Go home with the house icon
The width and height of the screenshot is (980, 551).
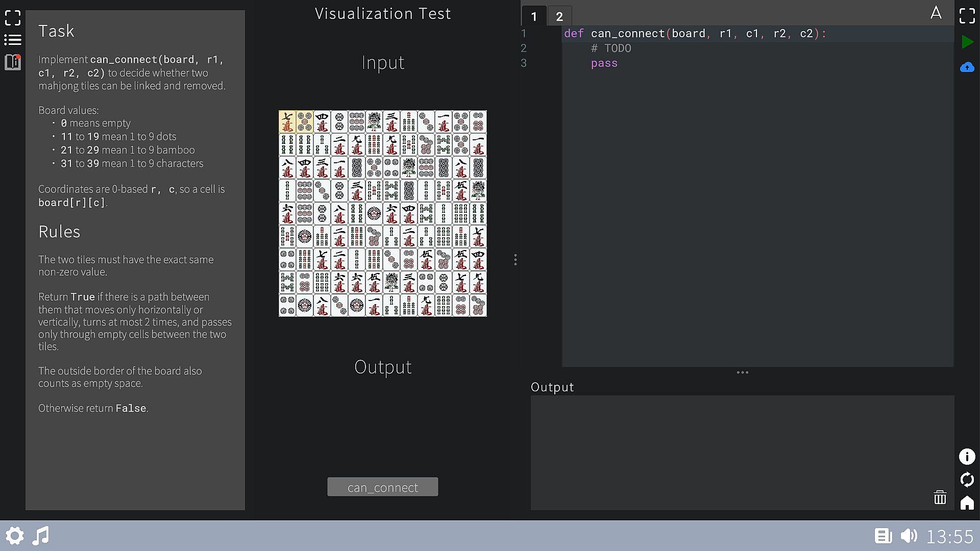pos(967,503)
